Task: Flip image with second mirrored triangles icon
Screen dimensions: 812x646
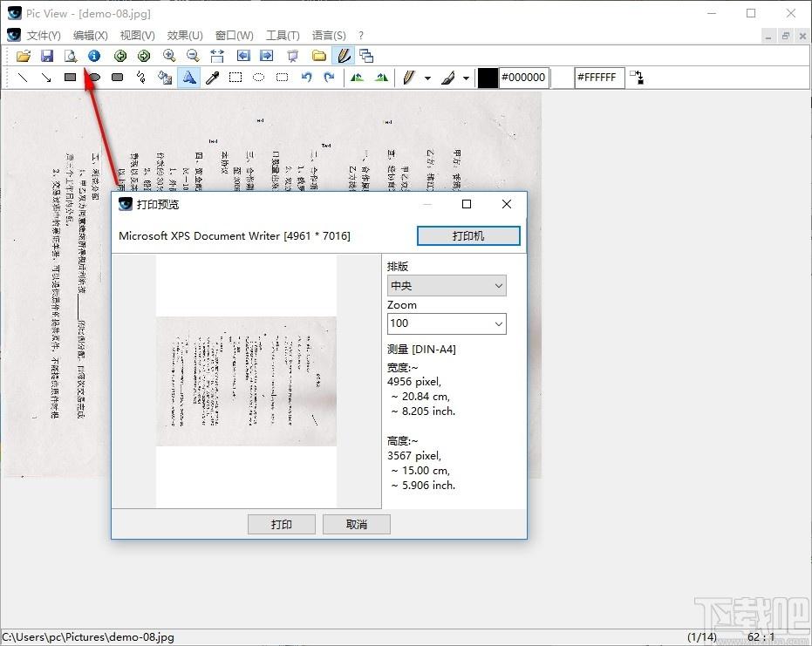Action: tap(382, 78)
